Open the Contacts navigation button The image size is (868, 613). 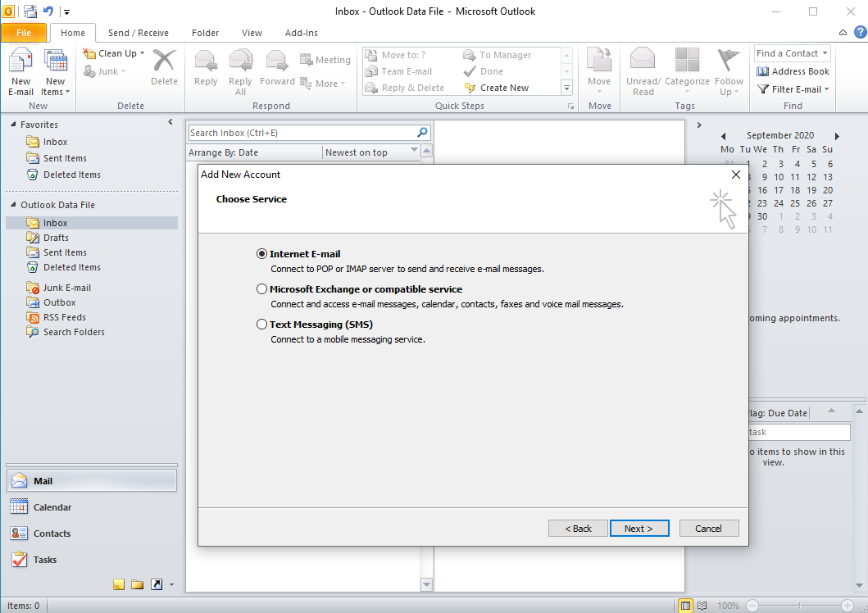(92, 534)
